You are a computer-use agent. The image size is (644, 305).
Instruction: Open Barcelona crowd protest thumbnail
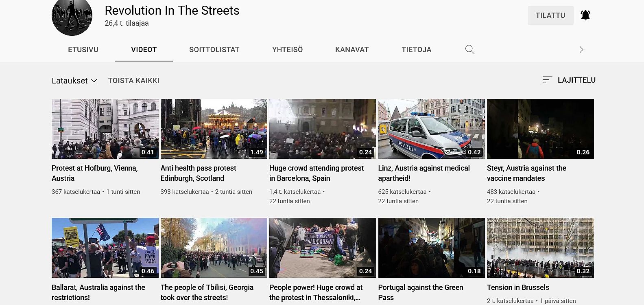323,129
